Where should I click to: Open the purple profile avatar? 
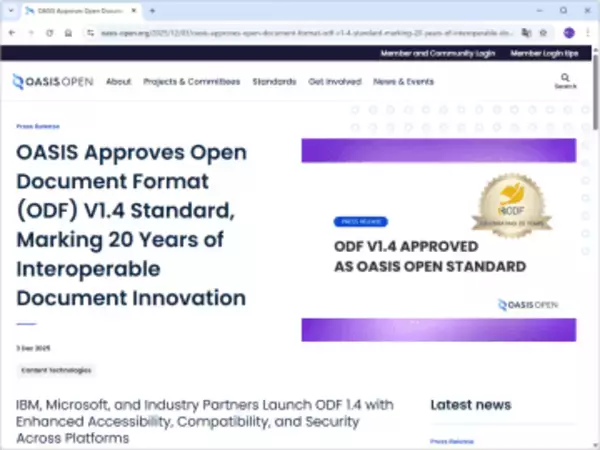pyautogui.click(x=569, y=33)
